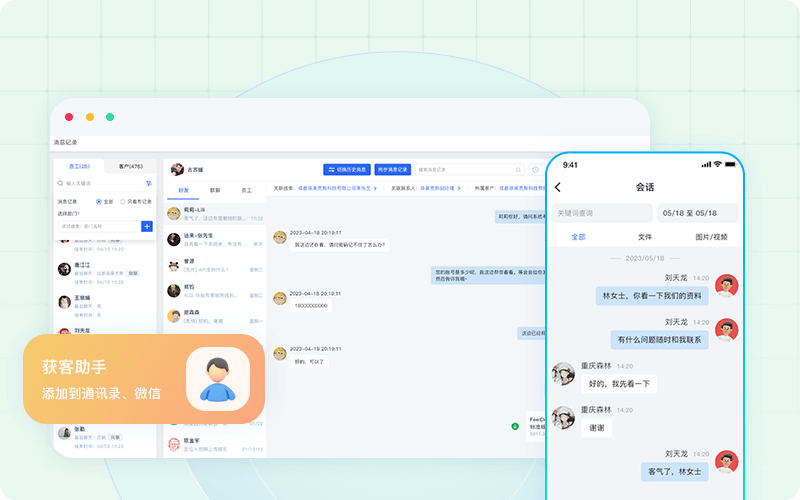Click the clock icon next to message search
800x500 pixels.
tap(536, 170)
